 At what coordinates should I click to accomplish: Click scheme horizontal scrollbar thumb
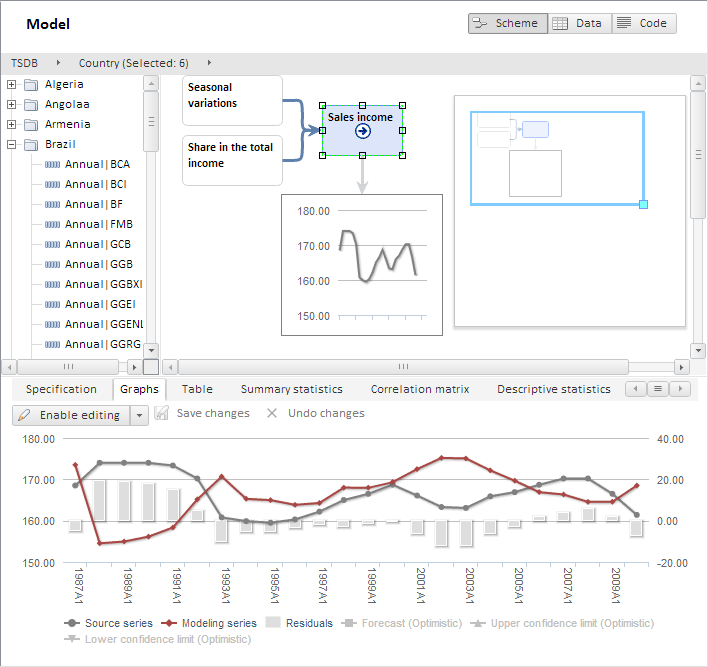[403, 367]
